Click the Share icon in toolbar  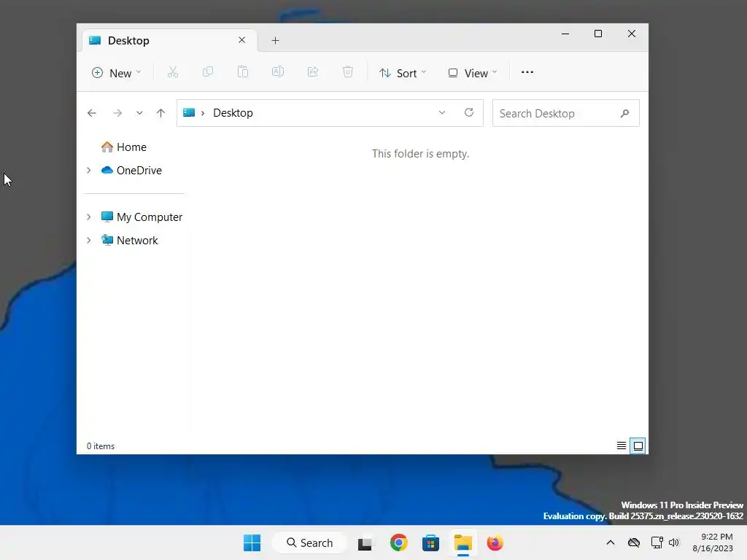pyautogui.click(x=313, y=72)
